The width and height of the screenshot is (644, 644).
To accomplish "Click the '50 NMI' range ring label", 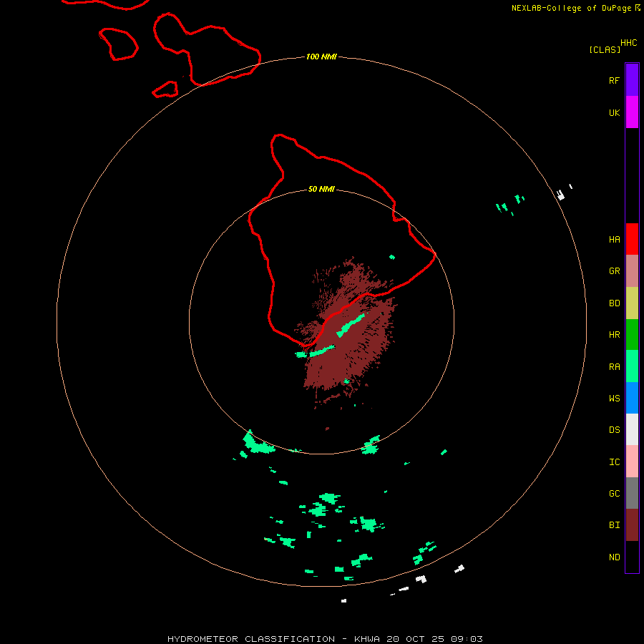I will (321, 189).
